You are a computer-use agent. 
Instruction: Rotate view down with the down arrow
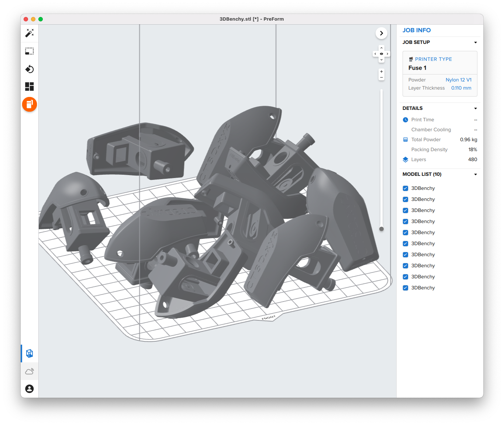coord(382,60)
